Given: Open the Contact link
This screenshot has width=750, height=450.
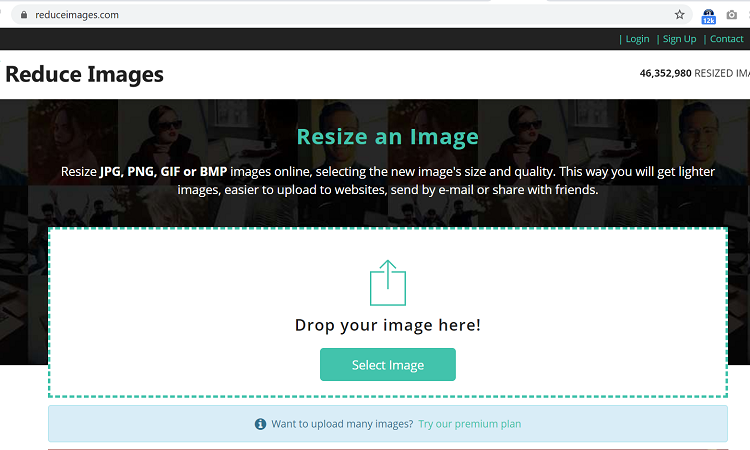Looking at the screenshot, I should pyautogui.click(x=726, y=39).
